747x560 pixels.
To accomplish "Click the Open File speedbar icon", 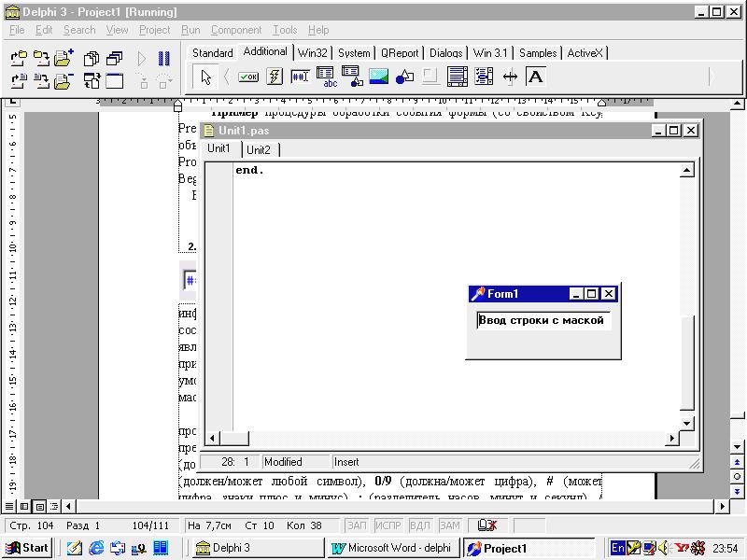I will [x=18, y=81].
